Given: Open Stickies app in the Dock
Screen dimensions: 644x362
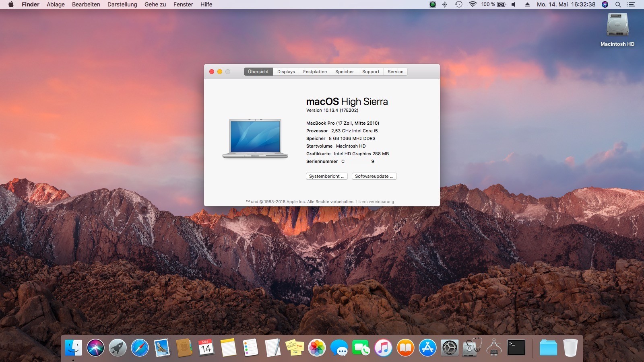Looking at the screenshot, I should pyautogui.click(x=295, y=348).
